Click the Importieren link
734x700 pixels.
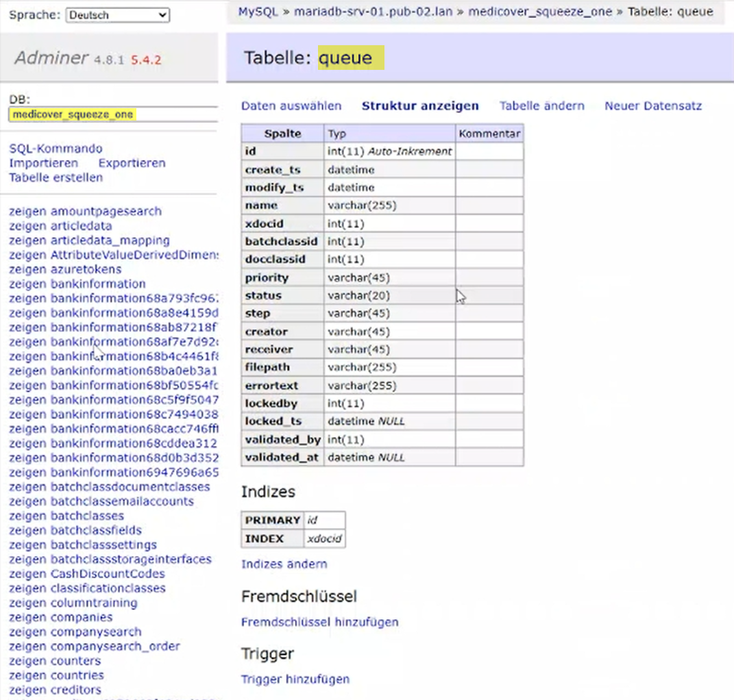tap(43, 163)
